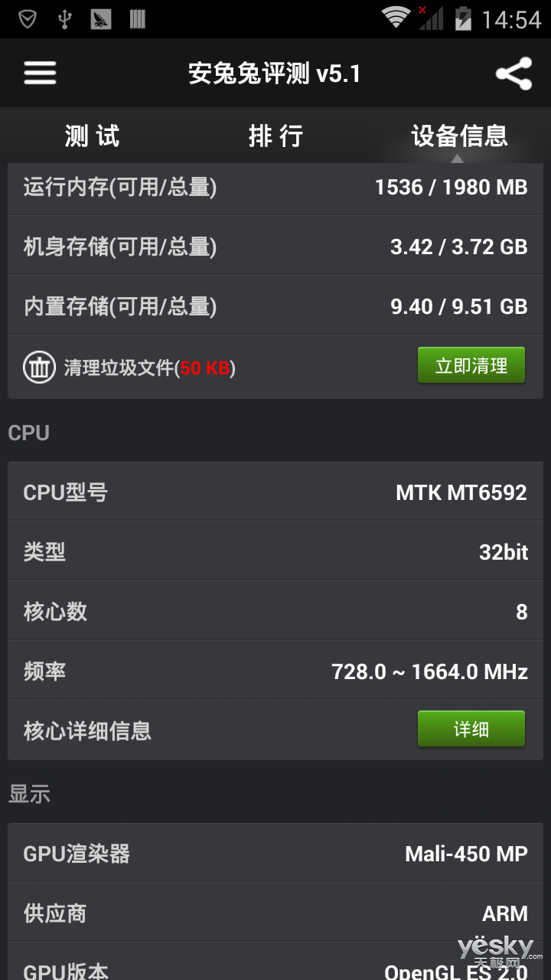The height and width of the screenshot is (980, 551).
Task: Click the 详细 core info button
Action: pos(471,729)
